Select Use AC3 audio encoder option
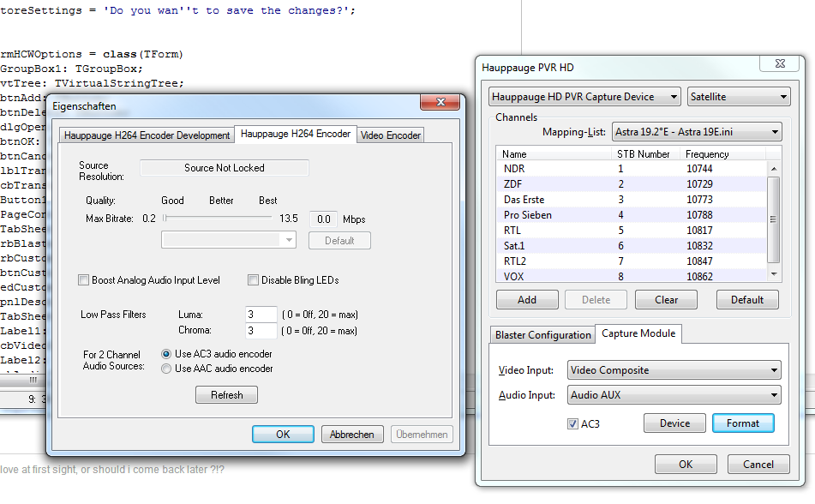 tap(166, 354)
